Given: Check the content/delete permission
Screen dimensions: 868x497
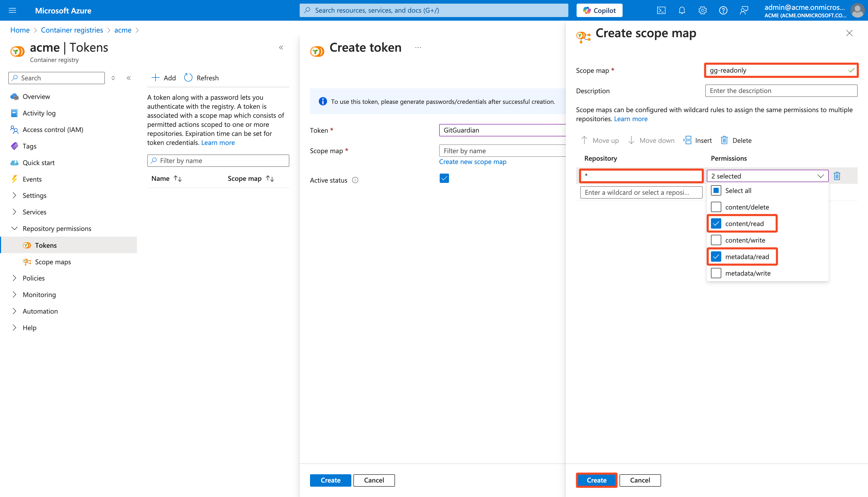Looking at the screenshot, I should pos(716,207).
